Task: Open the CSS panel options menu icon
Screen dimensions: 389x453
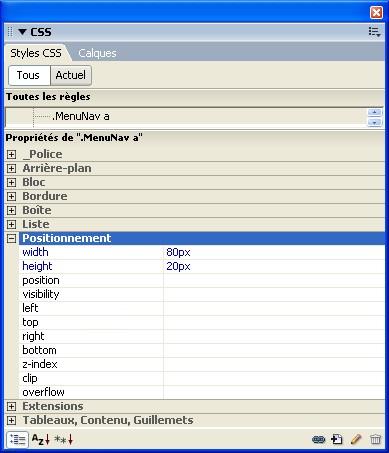Action: [374, 32]
